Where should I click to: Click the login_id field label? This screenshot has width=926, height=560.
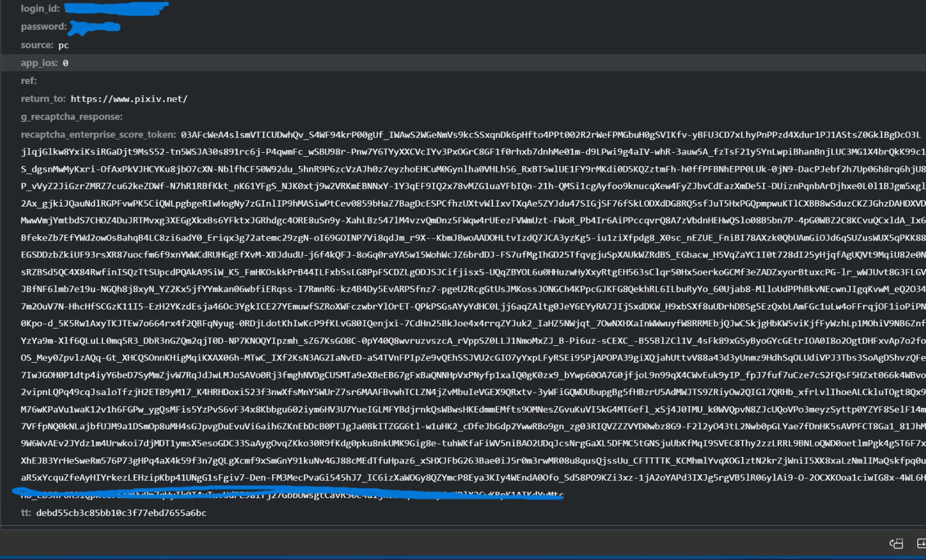[x=40, y=9]
